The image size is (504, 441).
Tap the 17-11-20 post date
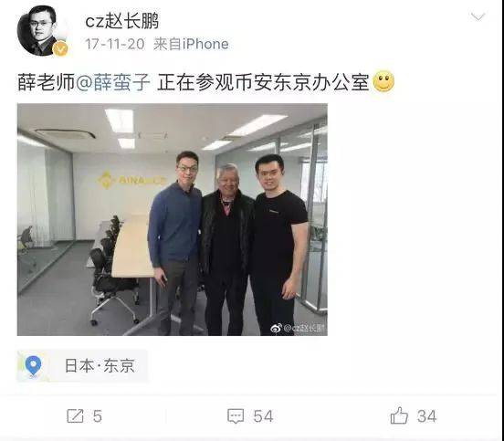(x=115, y=44)
